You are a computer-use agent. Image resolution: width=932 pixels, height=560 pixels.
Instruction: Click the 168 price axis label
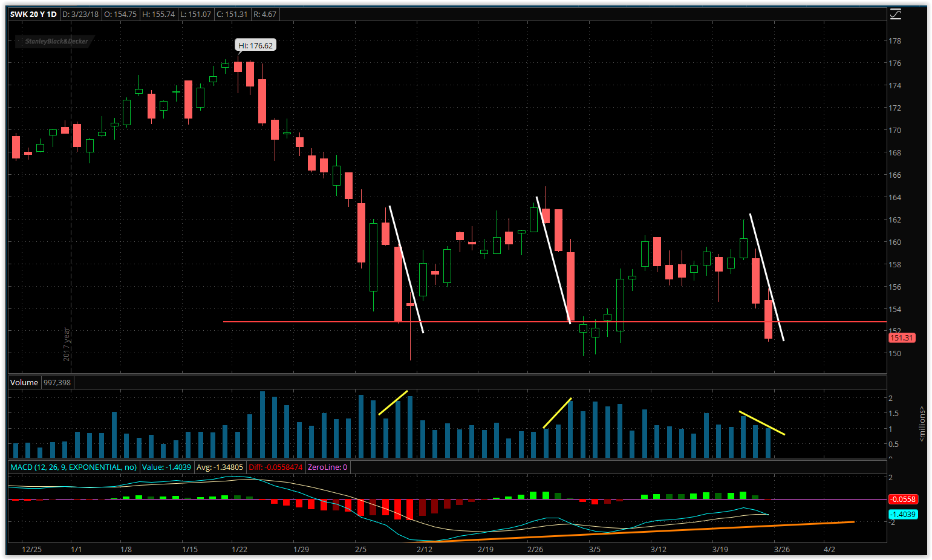895,152
